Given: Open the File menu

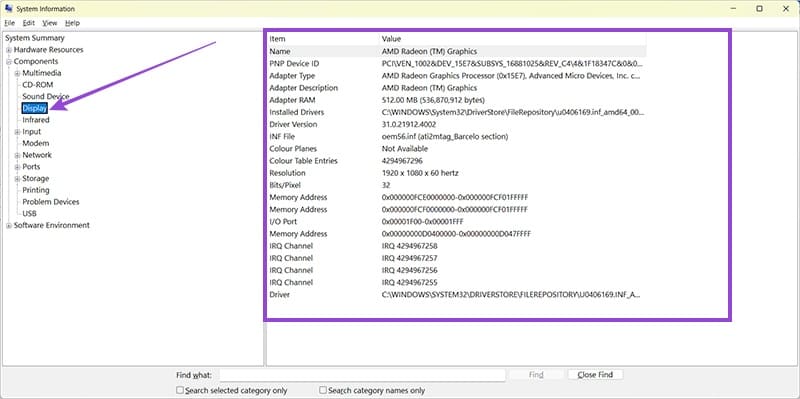Looking at the screenshot, I should (10, 23).
